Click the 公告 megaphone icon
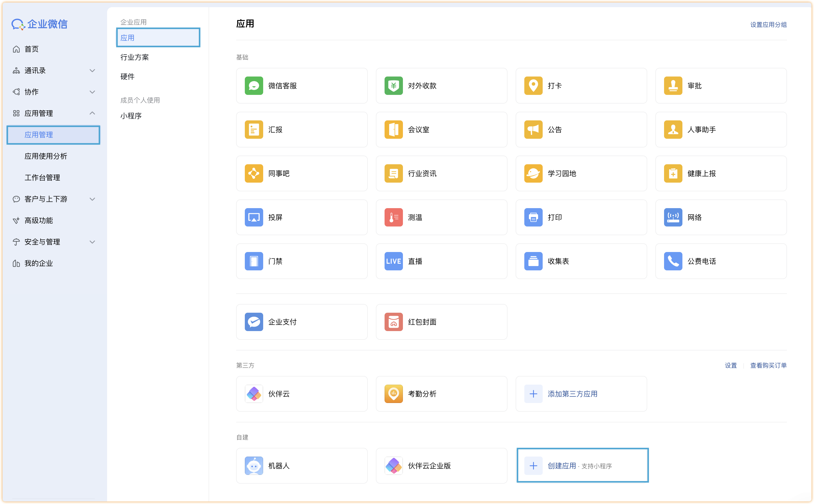Screen dimensions: 814x504 [533, 129]
